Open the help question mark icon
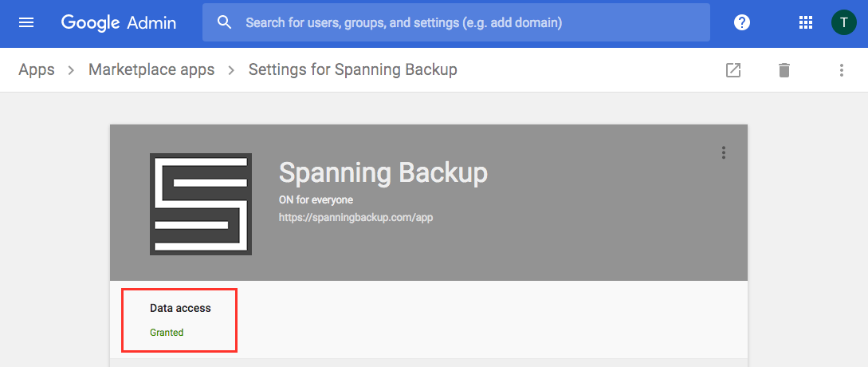 [x=742, y=22]
